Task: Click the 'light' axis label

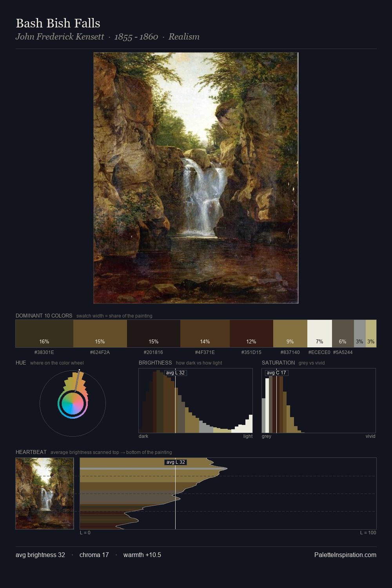Action: point(248,436)
